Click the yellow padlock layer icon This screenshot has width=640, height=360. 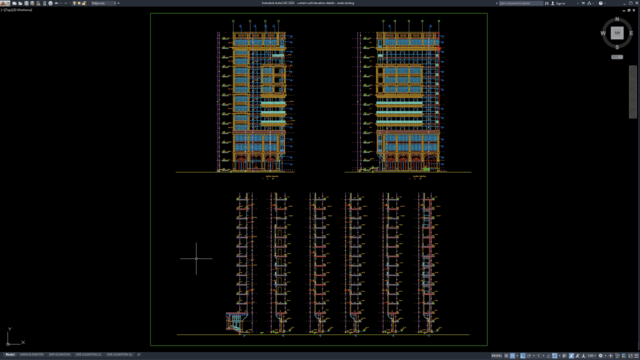coord(84,3)
